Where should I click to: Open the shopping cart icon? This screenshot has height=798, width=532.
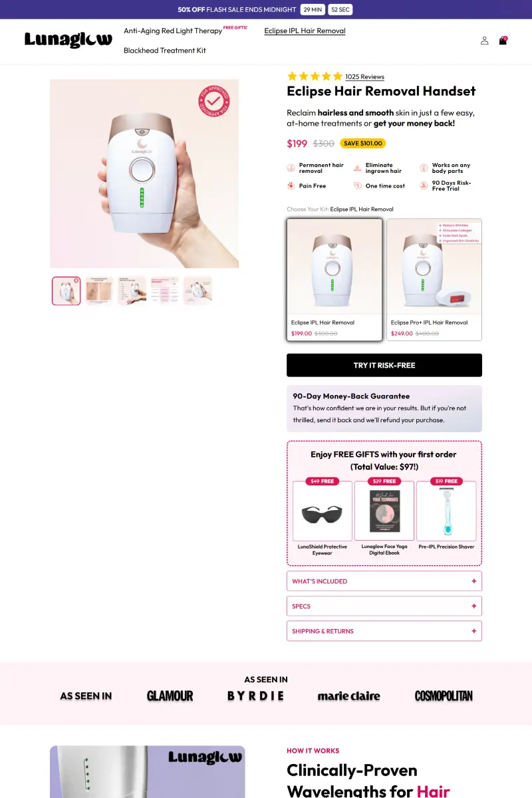coord(503,41)
